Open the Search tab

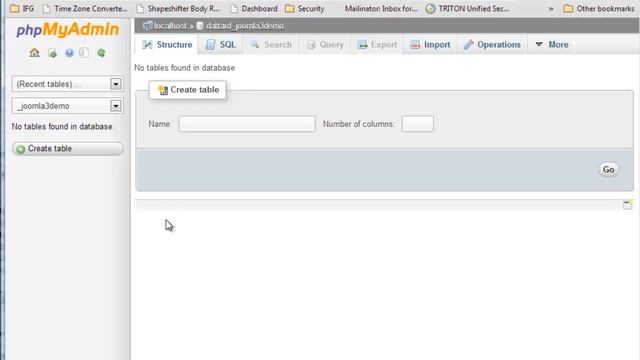coord(271,44)
